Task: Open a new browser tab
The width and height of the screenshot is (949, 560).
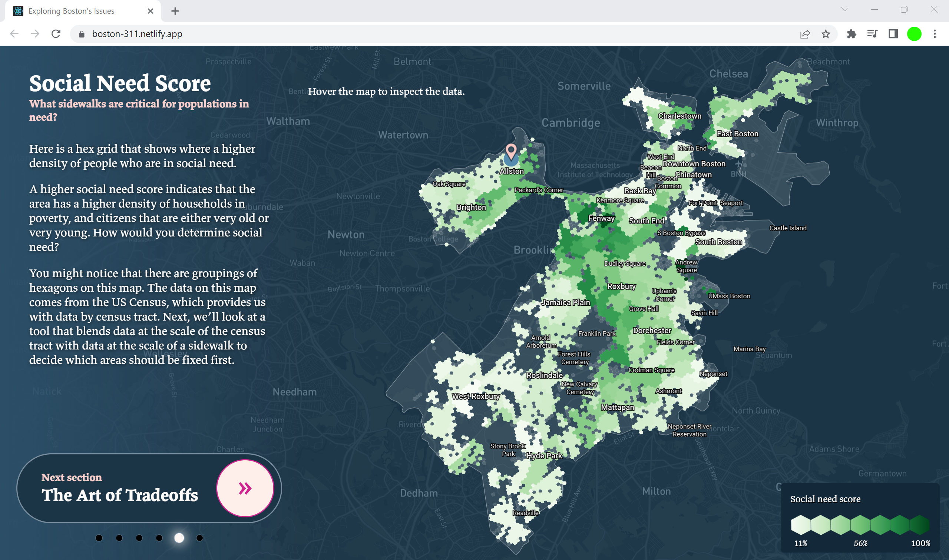Action: pos(175,11)
